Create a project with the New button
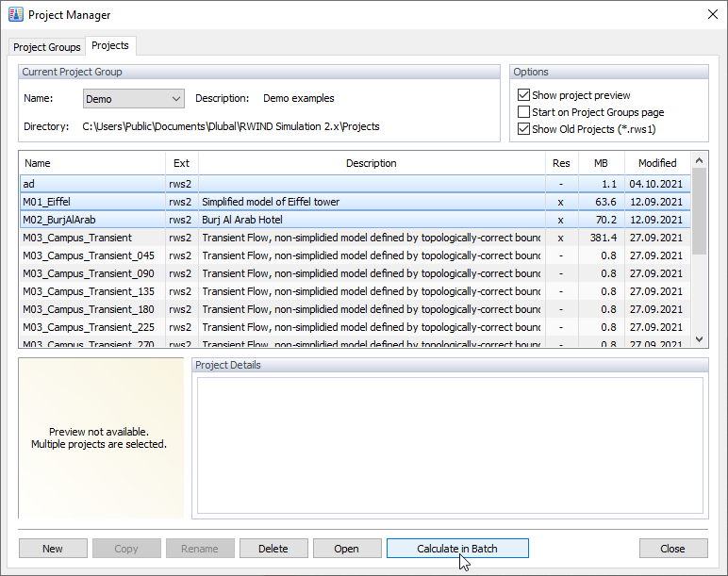The image size is (728, 576). pyautogui.click(x=53, y=548)
